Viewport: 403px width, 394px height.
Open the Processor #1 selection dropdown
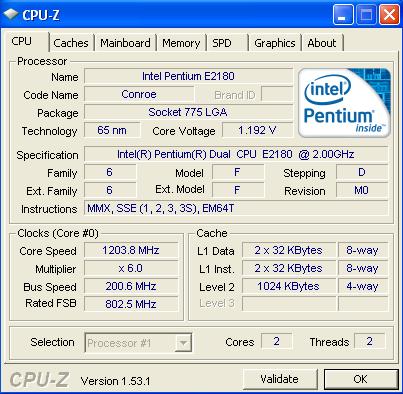pyautogui.click(x=138, y=343)
